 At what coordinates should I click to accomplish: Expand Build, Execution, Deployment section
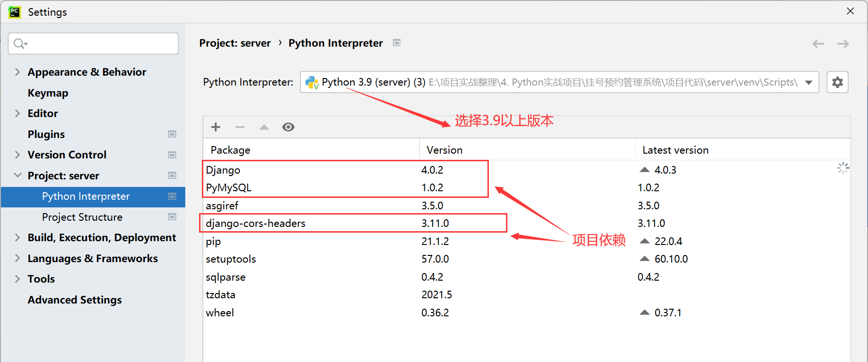[18, 237]
